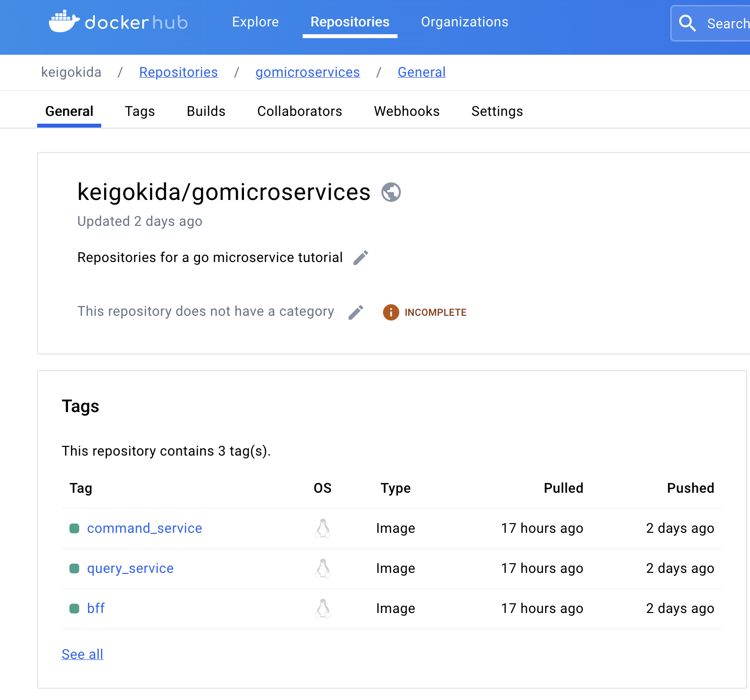750x700 pixels.
Task: Click the Linux penguin icon for bff
Action: 323,609
